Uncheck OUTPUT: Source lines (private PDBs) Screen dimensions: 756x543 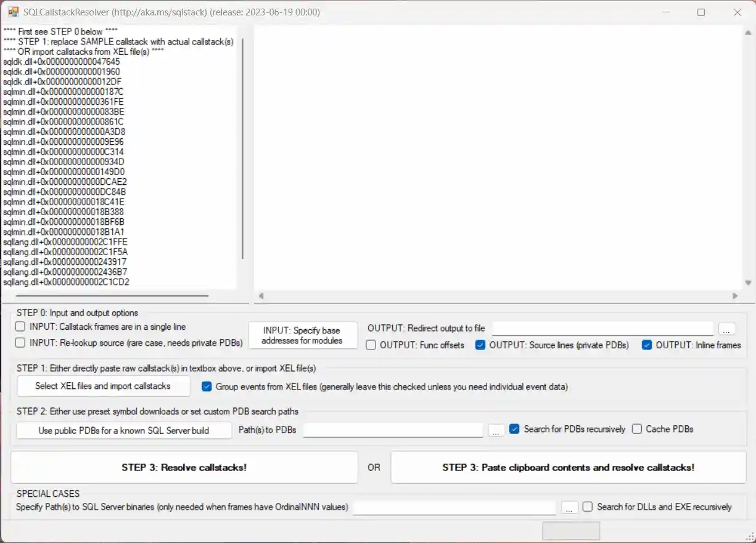480,345
